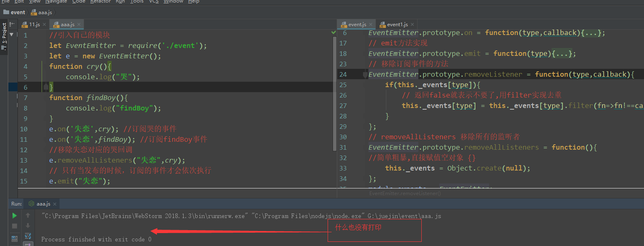Click line number 31 in event.js gutter

click(x=343, y=148)
